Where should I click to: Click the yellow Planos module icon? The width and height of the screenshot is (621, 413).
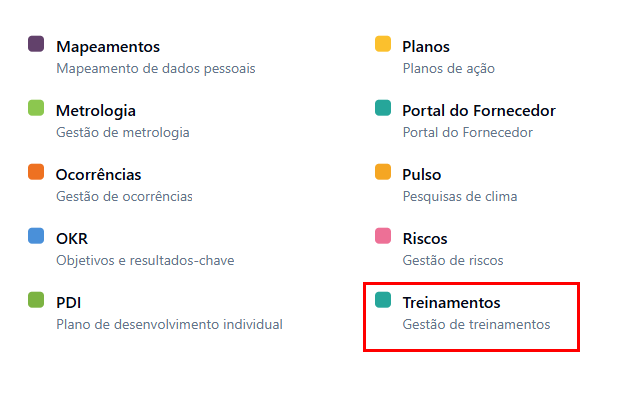pyautogui.click(x=382, y=44)
